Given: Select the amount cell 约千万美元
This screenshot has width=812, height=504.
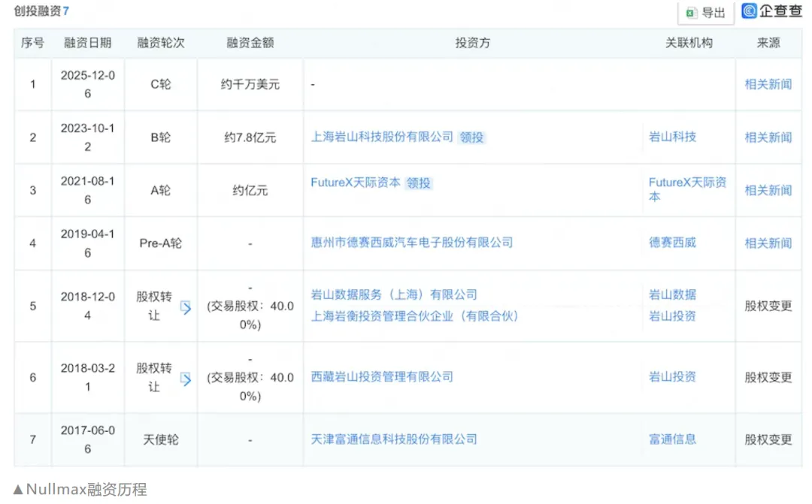Looking at the screenshot, I should 250,84.
